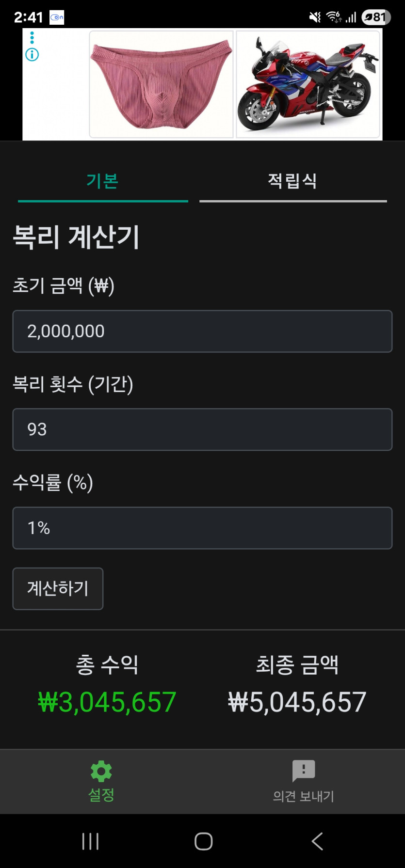Image resolution: width=405 pixels, height=868 pixels.
Task: Open the motorcycle ad thumbnail
Action: coord(308,84)
